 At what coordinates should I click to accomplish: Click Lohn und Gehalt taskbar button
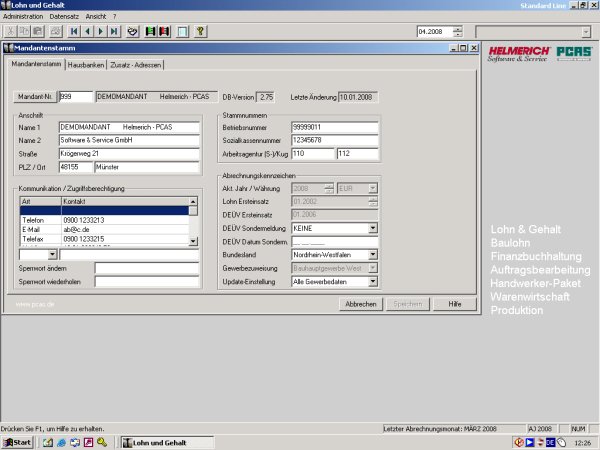[x=167, y=443]
